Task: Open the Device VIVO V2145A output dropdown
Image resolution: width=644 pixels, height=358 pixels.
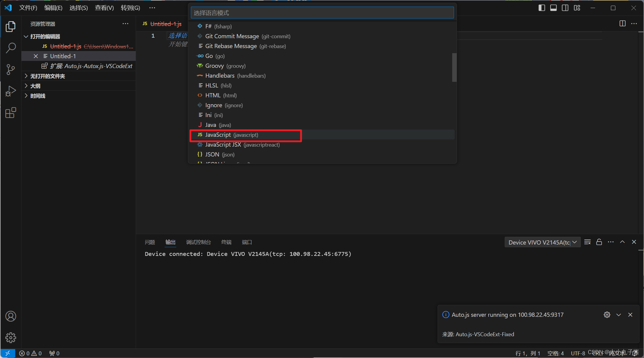Action: click(542, 242)
